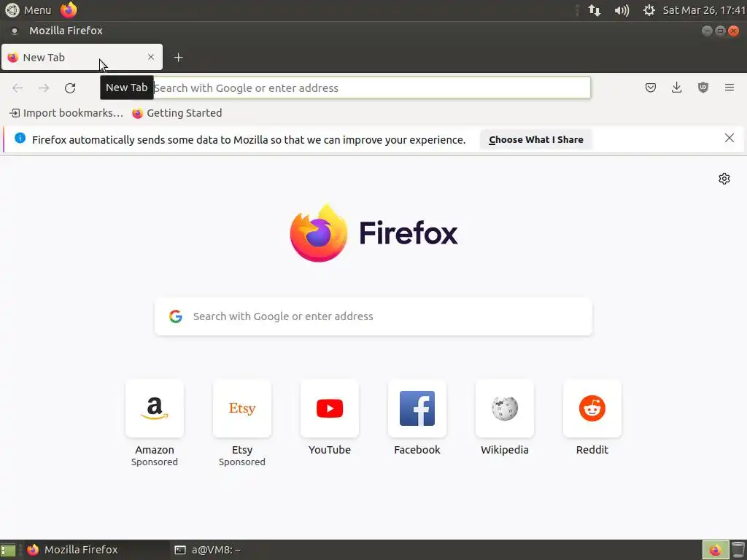Open the downloads panel icon
The image size is (747, 560).
(676, 87)
